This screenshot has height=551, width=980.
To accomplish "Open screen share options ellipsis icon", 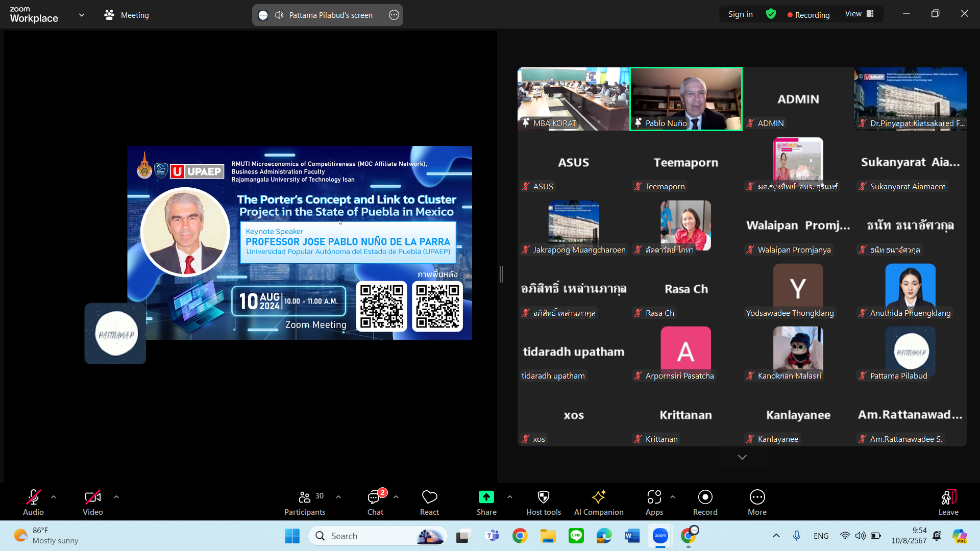I will (x=394, y=15).
